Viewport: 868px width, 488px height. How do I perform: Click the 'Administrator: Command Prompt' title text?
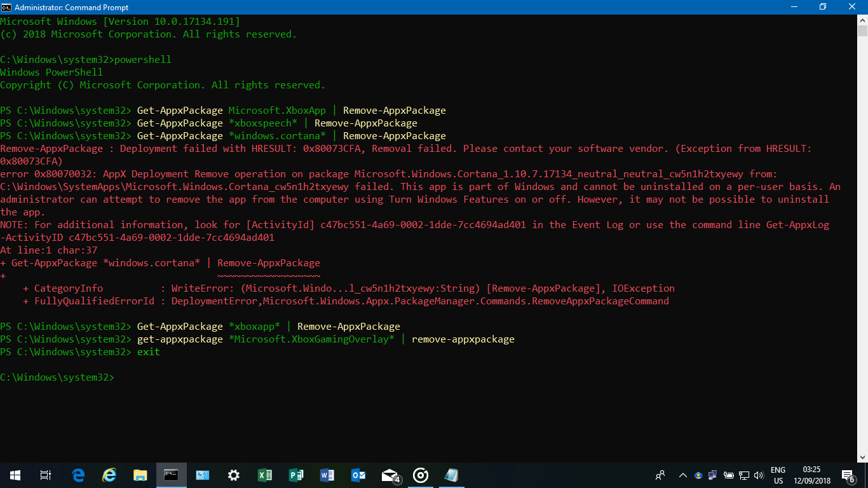pyautogui.click(x=71, y=7)
